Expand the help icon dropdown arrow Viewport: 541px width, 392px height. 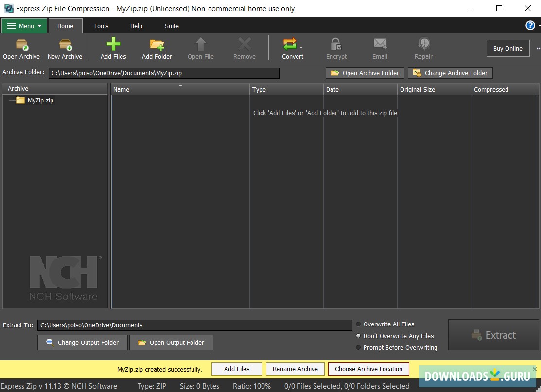pos(539,26)
